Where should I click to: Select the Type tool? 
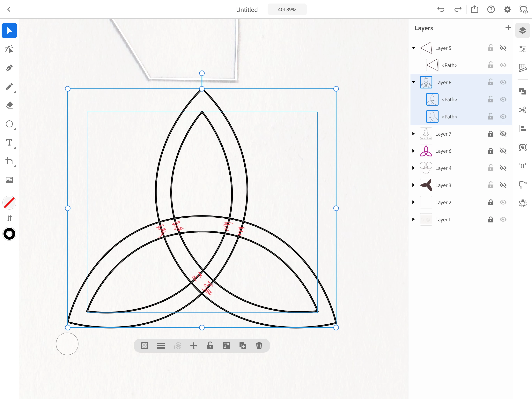pyautogui.click(x=9, y=143)
